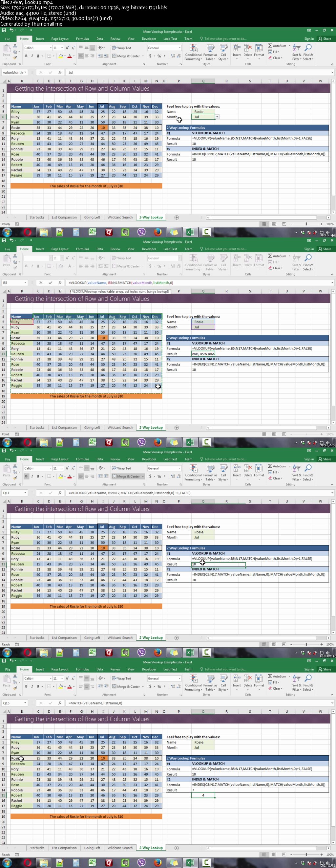The width and height of the screenshot is (336, 868).
Task: Open Data tab in Name Box Q11 window
Action: 100,459
